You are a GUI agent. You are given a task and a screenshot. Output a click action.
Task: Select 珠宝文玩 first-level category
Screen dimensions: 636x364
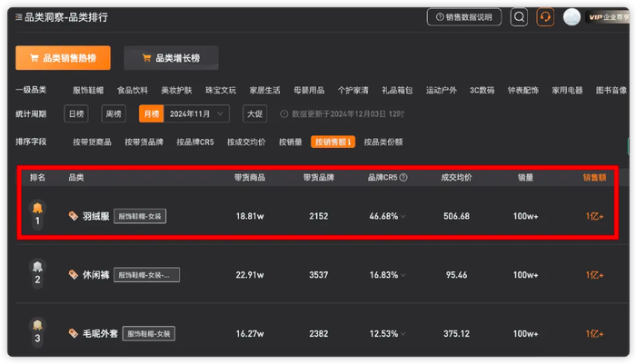221,90
